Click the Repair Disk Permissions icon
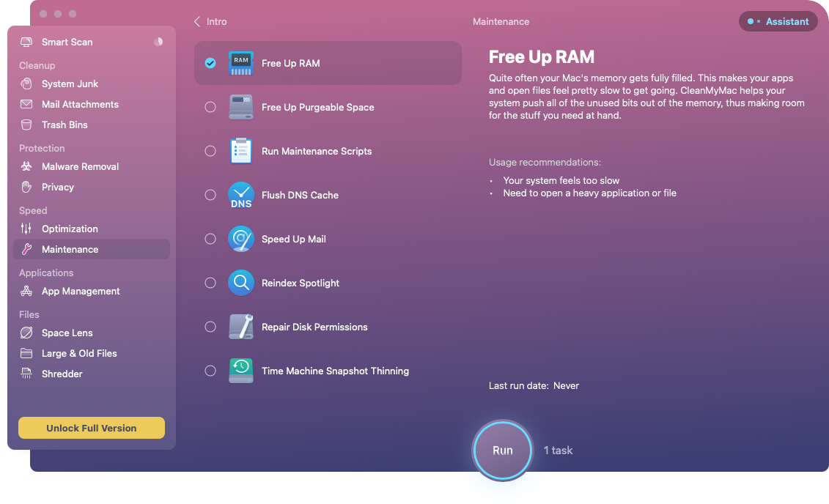 tap(241, 327)
